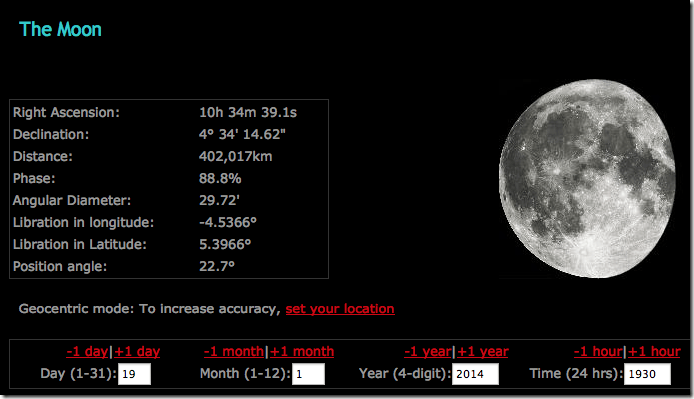This screenshot has width=694, height=399.
Task: Focus the Day (1-31) input field
Action: click(135, 374)
